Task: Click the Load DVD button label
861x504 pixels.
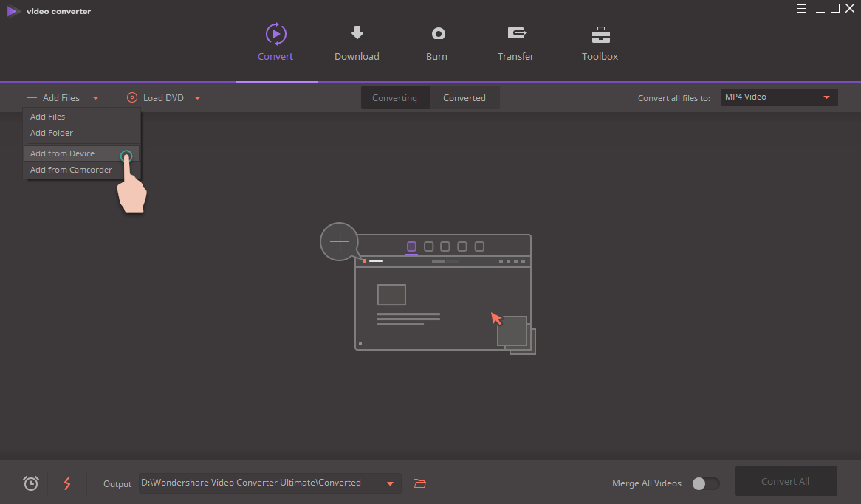Action: point(164,97)
